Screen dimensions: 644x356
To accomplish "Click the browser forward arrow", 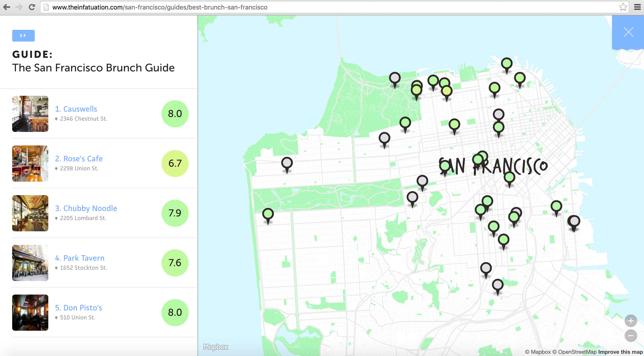I will (x=19, y=7).
